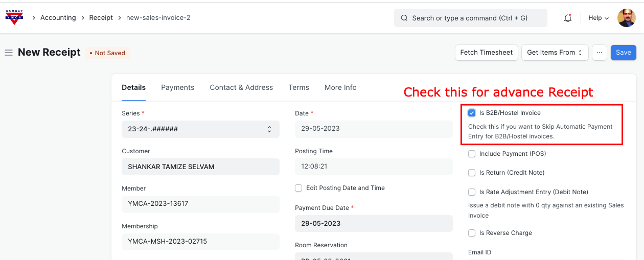Enable Include Payment (POS) checkbox
Screen dimensions: 644x260
click(472, 154)
